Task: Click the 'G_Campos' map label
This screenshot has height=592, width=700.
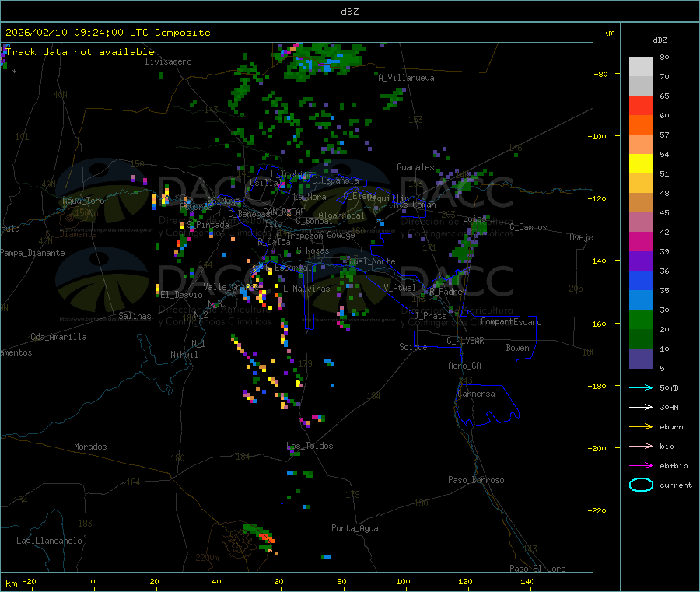Action: [528, 227]
